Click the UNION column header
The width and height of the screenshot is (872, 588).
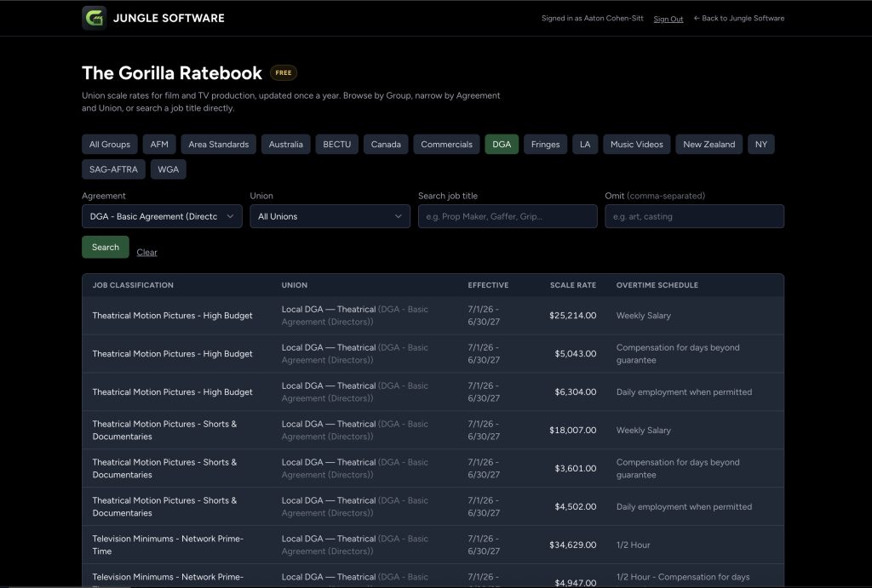[295, 285]
